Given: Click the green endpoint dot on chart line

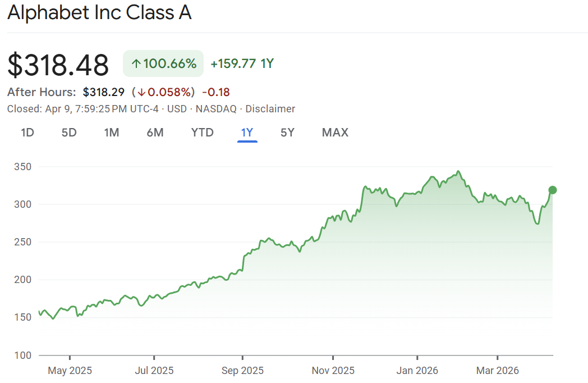Looking at the screenshot, I should (x=552, y=190).
